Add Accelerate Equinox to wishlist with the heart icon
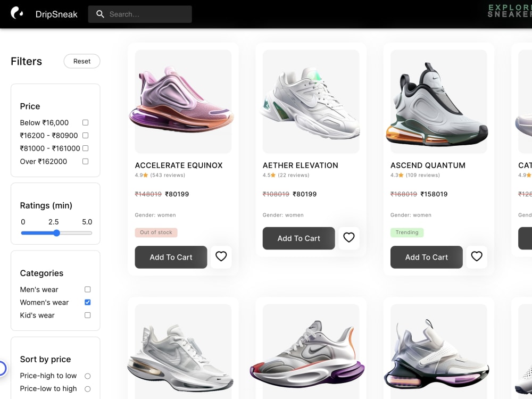The image size is (532, 399). point(221,257)
